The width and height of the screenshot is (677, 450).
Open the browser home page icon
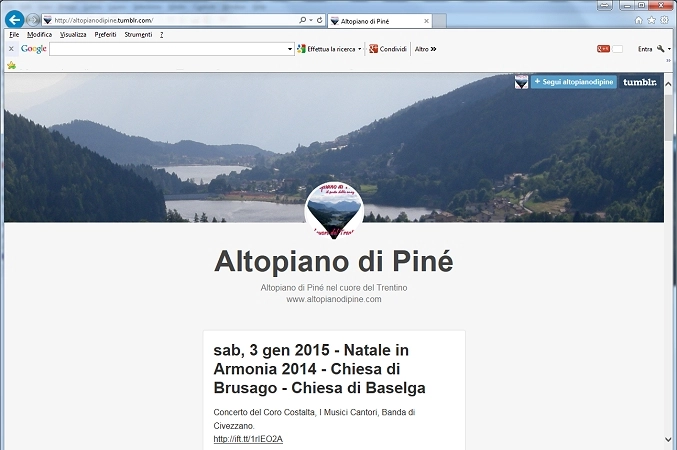click(x=639, y=20)
